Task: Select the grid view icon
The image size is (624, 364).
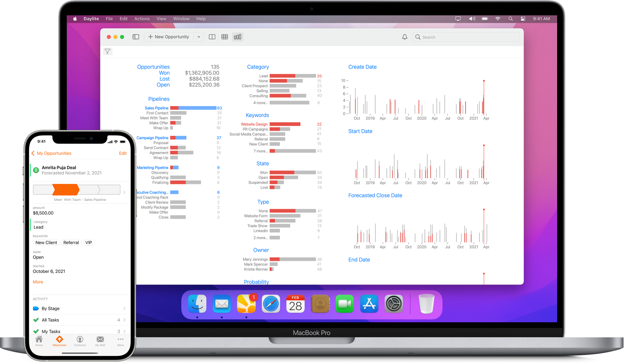Action: click(x=224, y=36)
